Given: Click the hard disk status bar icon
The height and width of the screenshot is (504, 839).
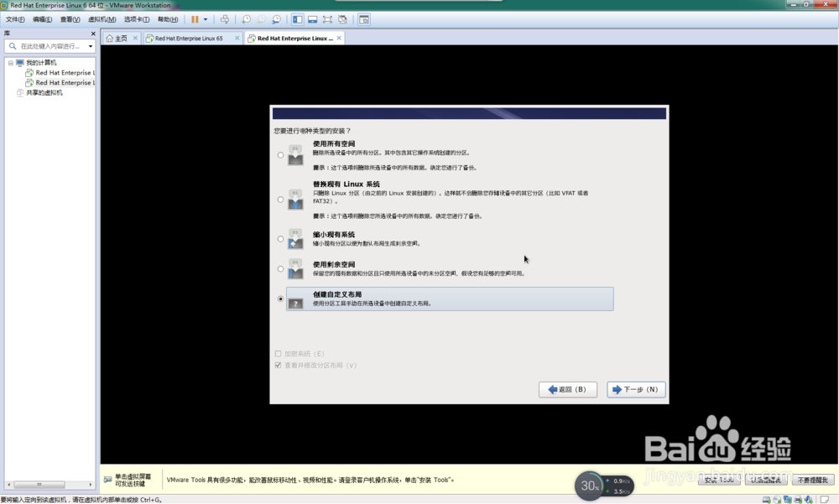Looking at the screenshot, I should (766, 500).
